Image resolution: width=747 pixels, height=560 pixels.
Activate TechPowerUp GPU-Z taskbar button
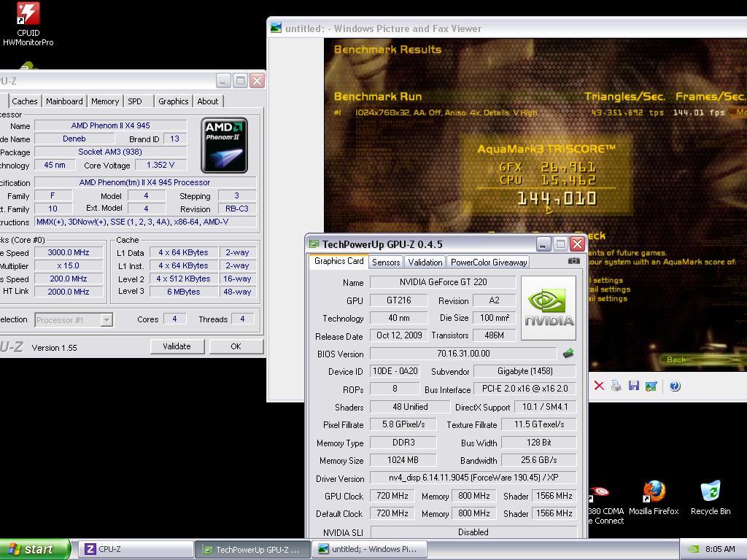pyautogui.click(x=253, y=549)
